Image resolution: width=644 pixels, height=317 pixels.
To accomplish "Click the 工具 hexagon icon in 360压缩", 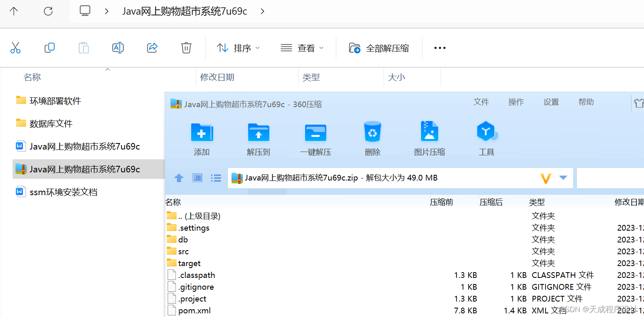I will (x=487, y=131).
